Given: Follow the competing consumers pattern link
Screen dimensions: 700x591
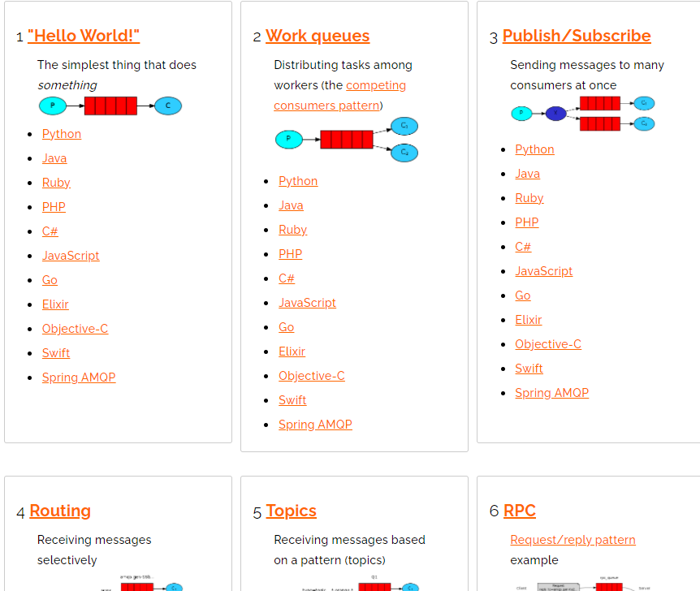Looking at the screenshot, I should [x=339, y=95].
